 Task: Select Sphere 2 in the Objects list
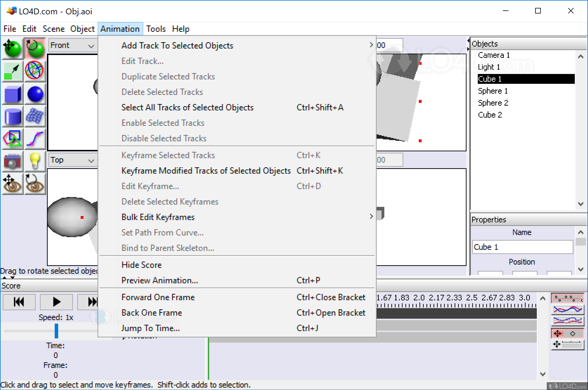pyautogui.click(x=493, y=103)
